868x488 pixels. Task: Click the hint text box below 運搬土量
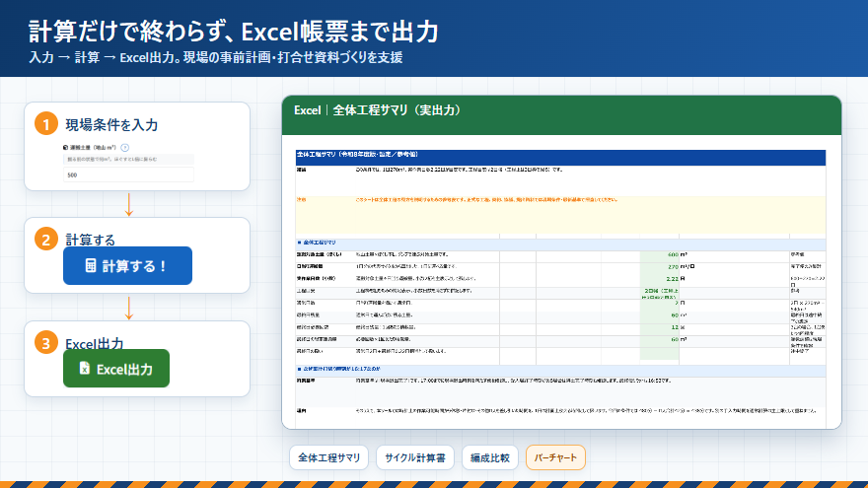[128, 160]
